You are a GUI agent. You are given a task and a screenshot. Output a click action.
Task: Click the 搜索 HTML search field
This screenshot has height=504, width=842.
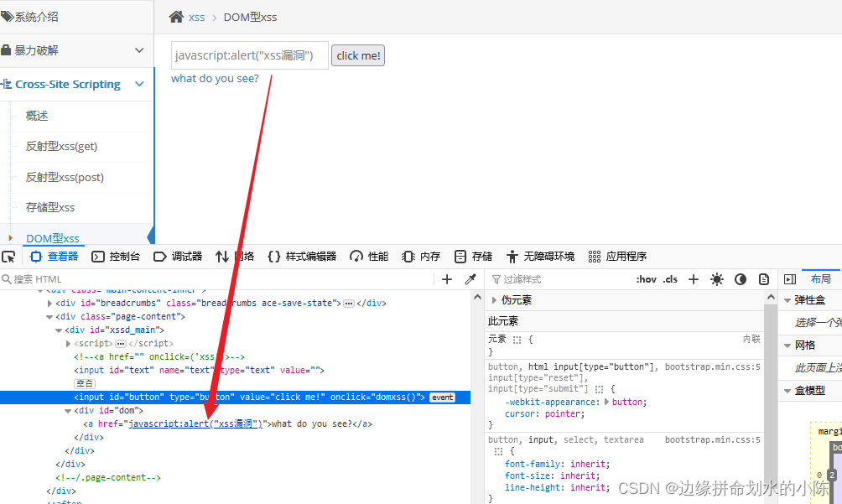coord(215,279)
